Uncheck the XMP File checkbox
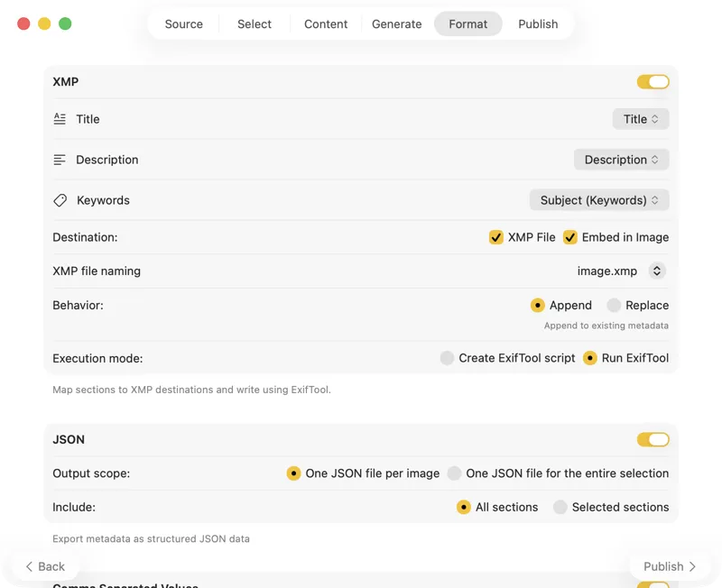Screen dimensions: 722x588 pos(495,237)
